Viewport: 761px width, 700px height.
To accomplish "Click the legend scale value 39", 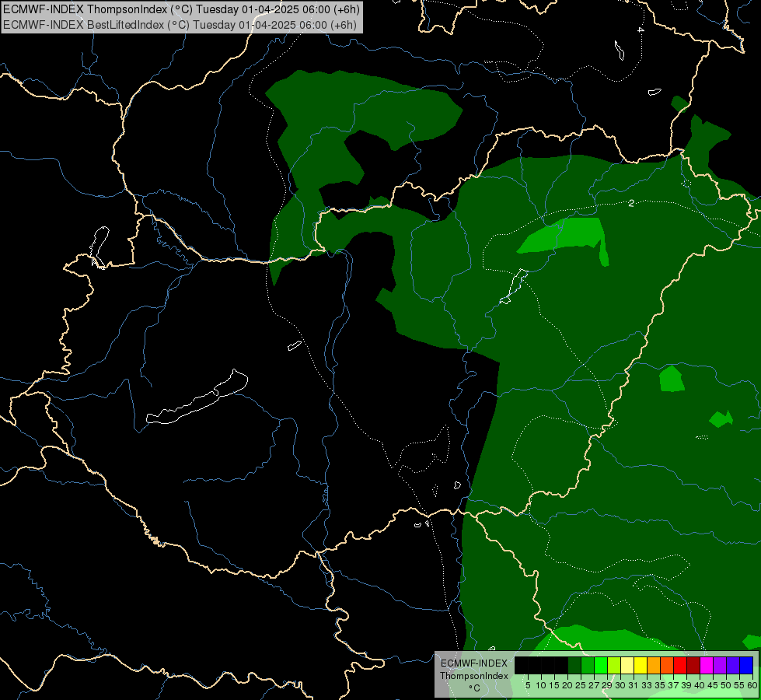I will [686, 685].
